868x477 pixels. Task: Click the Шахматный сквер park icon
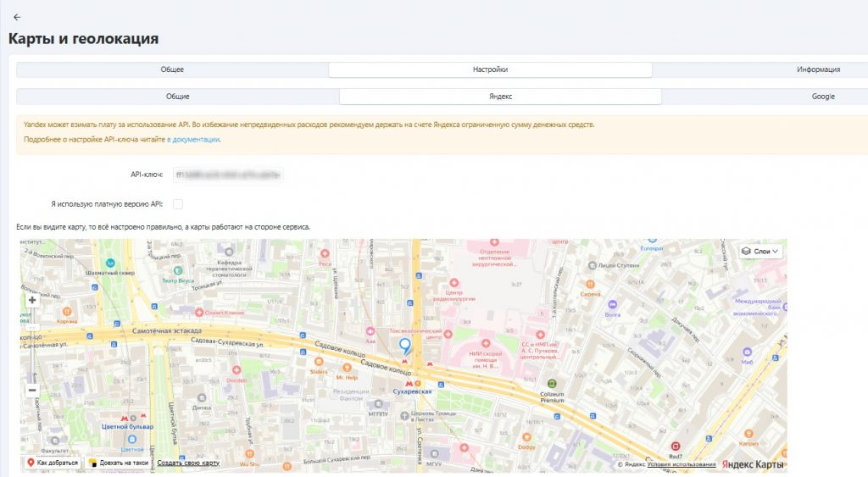pyautogui.click(x=110, y=263)
